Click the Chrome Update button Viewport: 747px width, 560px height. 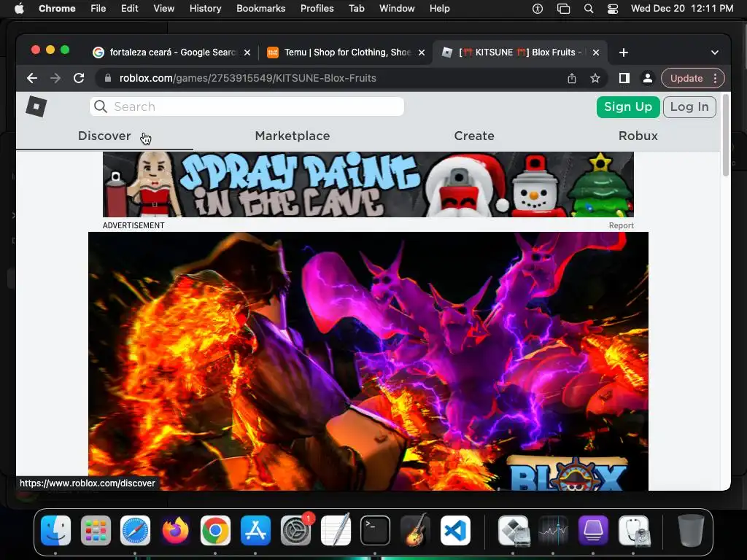click(x=686, y=78)
